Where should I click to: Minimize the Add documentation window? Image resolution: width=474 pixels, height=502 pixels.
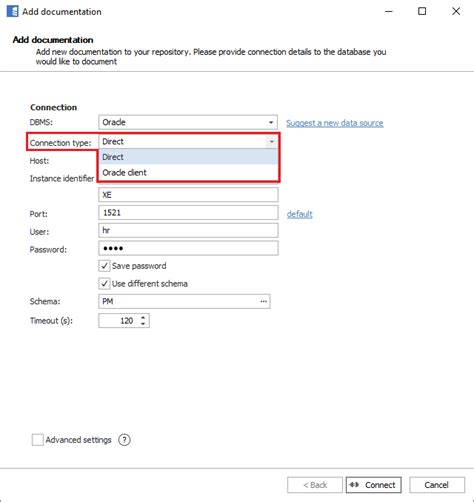(389, 11)
